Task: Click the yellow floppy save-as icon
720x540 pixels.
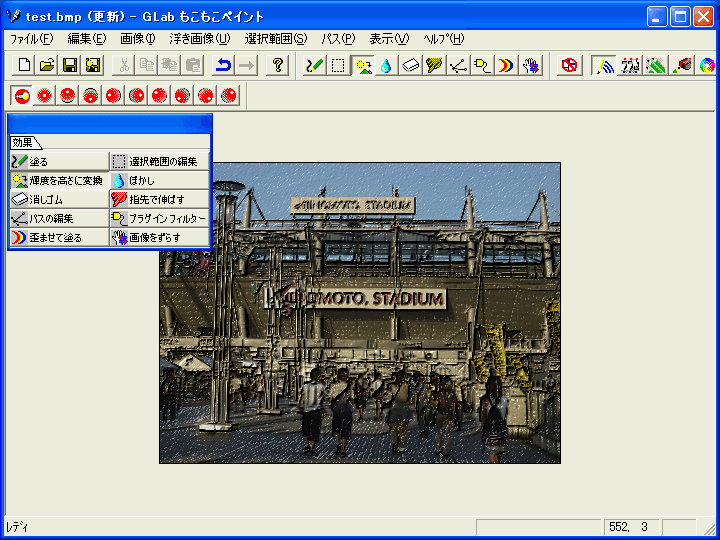Action: point(93,66)
